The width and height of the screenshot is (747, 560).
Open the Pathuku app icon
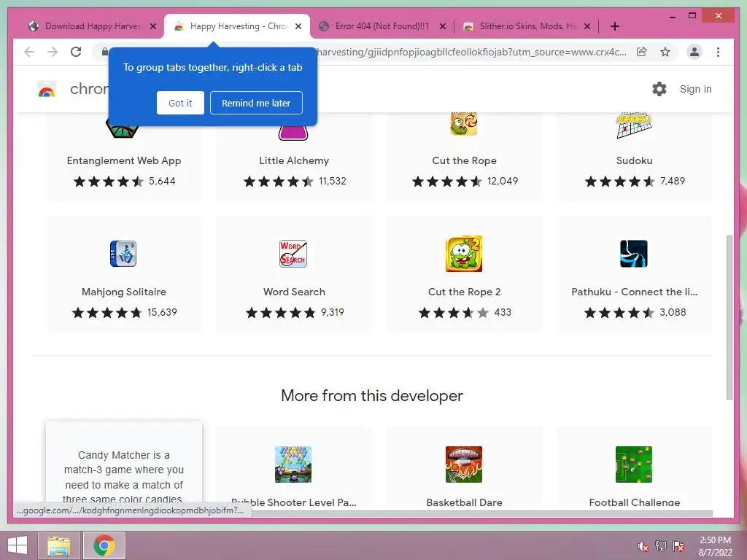coord(634,254)
